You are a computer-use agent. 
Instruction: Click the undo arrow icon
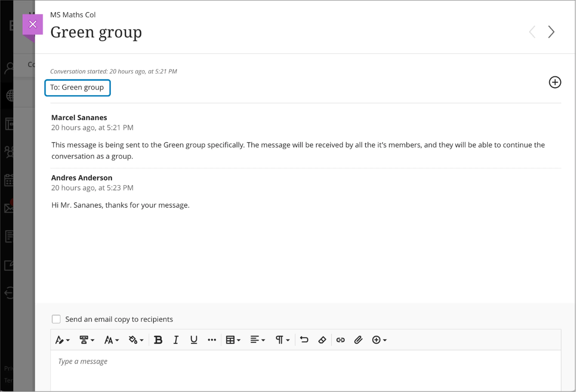(304, 340)
